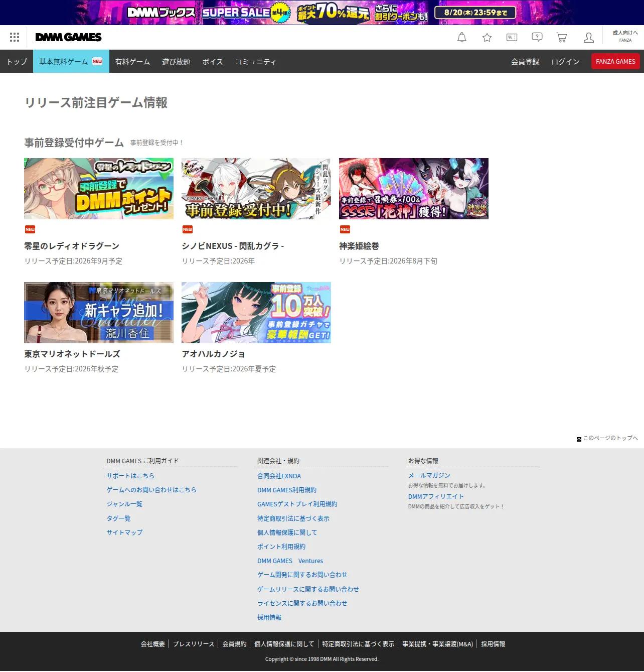This screenshot has height=672, width=644.
Task: Open タグ一覧 footer link
Action: [118, 518]
